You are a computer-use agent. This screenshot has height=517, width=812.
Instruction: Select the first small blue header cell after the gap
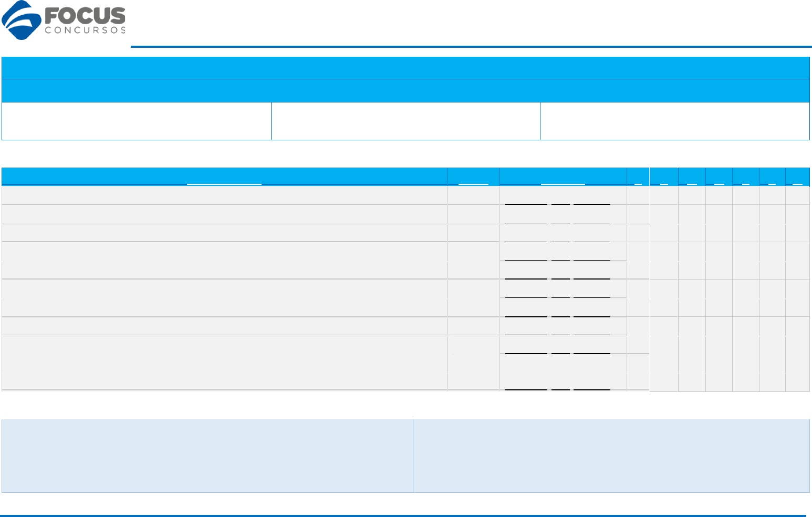click(x=664, y=176)
